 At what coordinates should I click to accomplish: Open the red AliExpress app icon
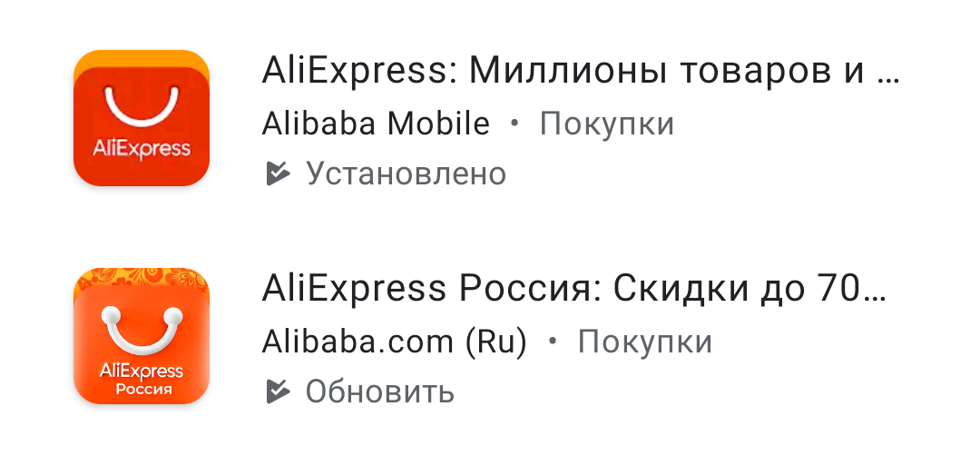click(x=141, y=118)
